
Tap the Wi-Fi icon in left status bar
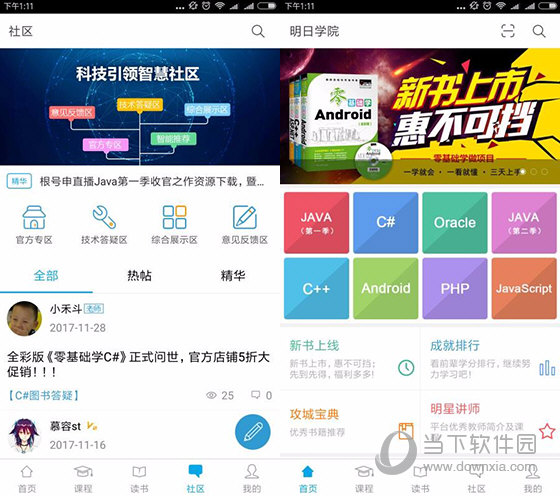[x=220, y=5]
